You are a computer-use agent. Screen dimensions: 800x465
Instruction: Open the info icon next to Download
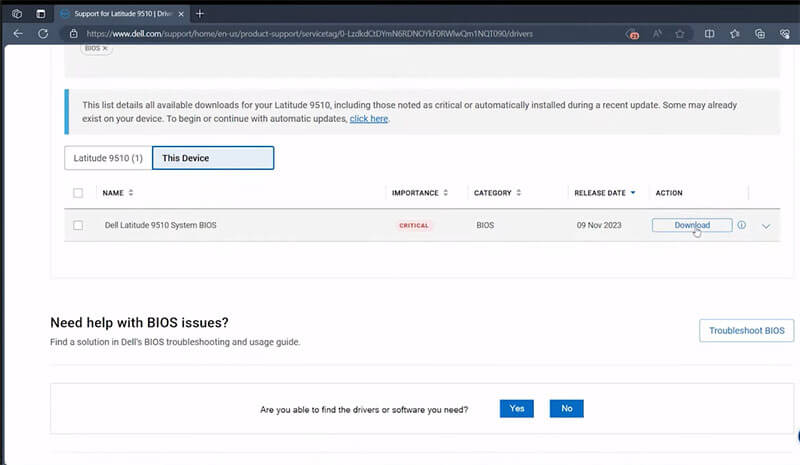tap(741, 225)
